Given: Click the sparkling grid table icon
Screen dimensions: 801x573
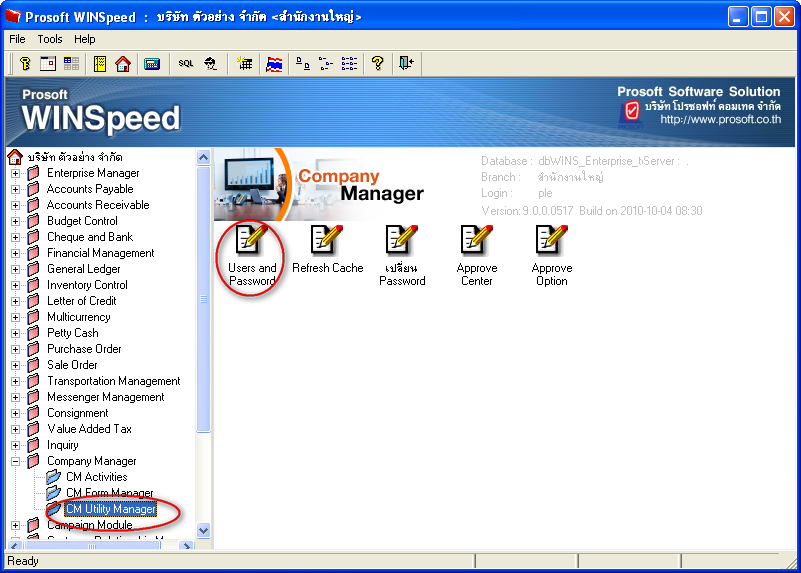Looking at the screenshot, I should pos(245,64).
